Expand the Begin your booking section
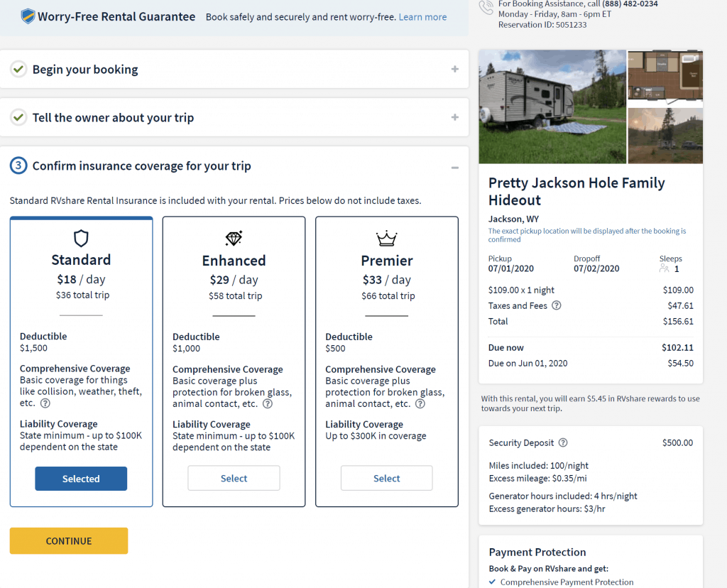This screenshot has height=588, width=727. tap(455, 69)
